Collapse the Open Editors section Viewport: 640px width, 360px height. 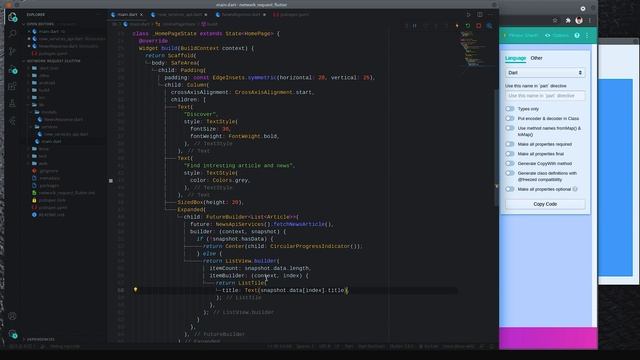coord(41,24)
